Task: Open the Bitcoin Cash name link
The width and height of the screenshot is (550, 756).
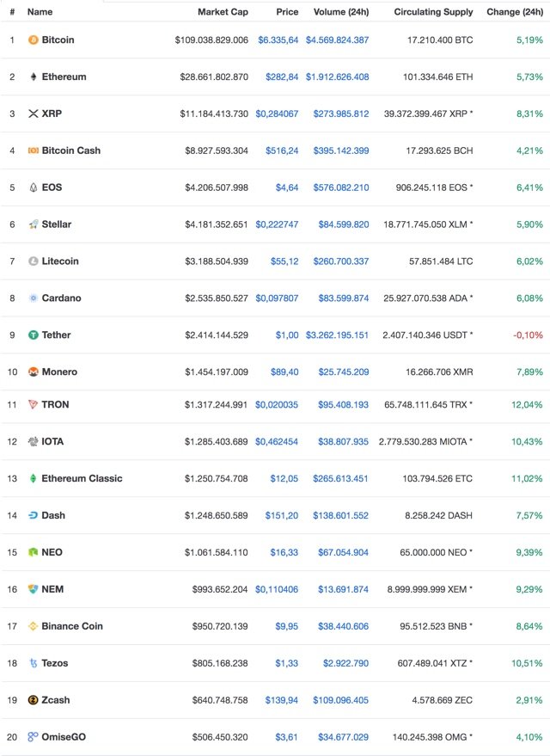Action: [70, 151]
